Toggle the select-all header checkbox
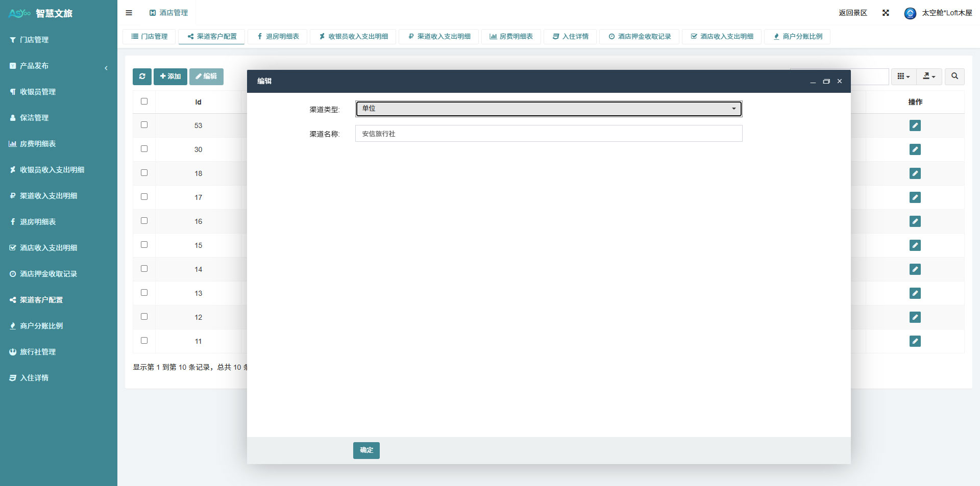This screenshot has height=486, width=980. tap(144, 101)
